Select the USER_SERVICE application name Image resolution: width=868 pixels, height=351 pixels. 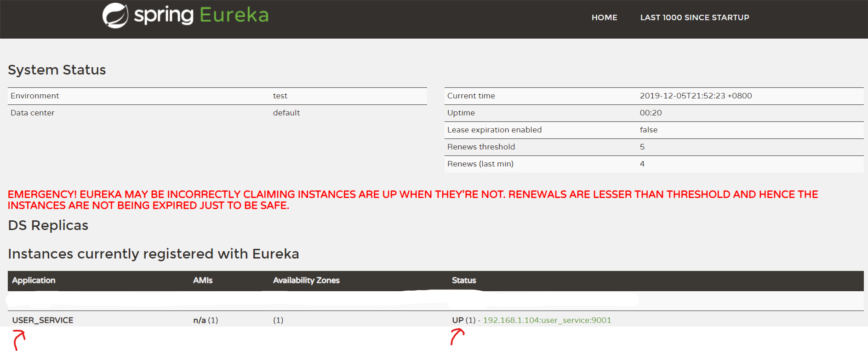[x=43, y=320]
